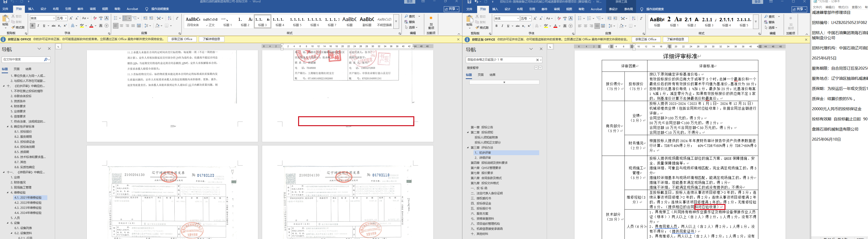868x239 pixels.
Task: Click 登录 sign-in button in 投标文件 window
Action: click(x=409, y=2)
